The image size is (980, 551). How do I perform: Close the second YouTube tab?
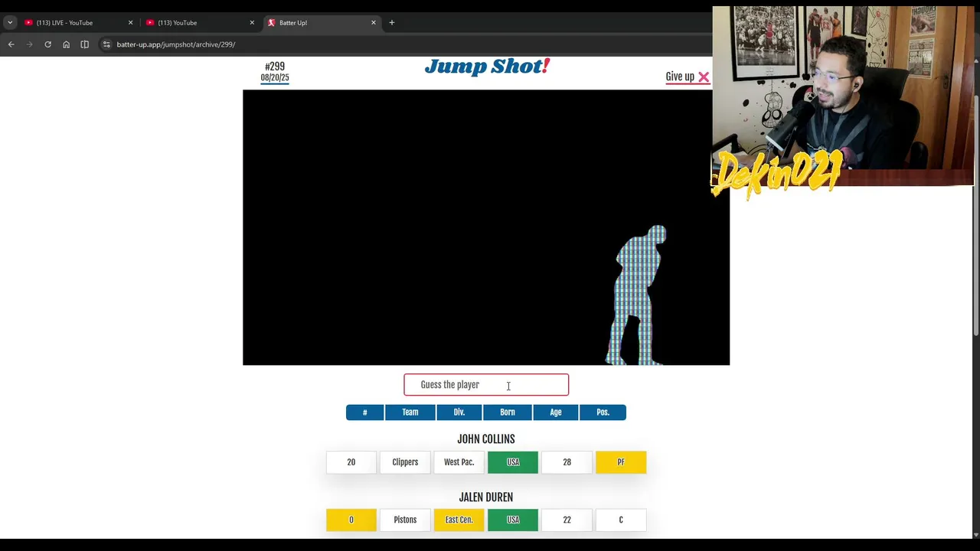(252, 22)
